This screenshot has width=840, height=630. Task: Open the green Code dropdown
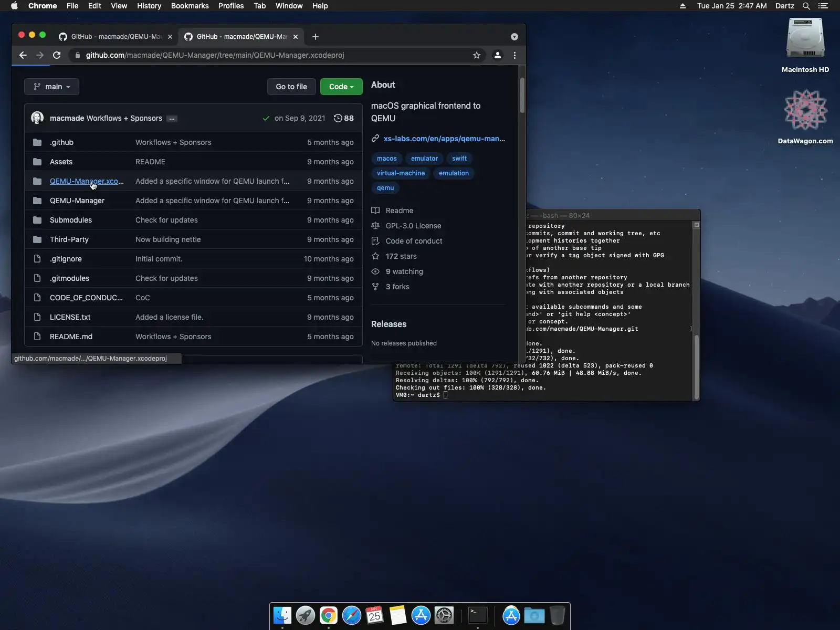click(x=341, y=87)
